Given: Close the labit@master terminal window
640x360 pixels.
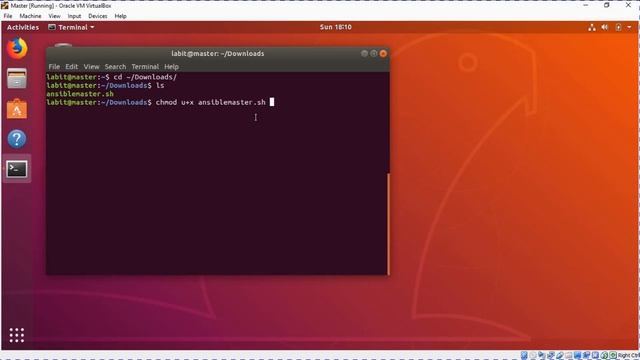Looking at the screenshot, I should (383, 53).
